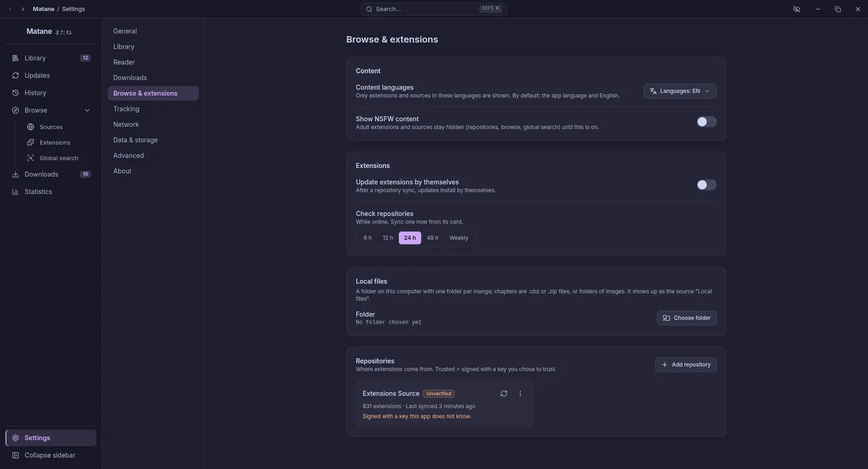The image size is (868, 469).
Task: Click the Updates refresh icon
Action: pos(16,75)
